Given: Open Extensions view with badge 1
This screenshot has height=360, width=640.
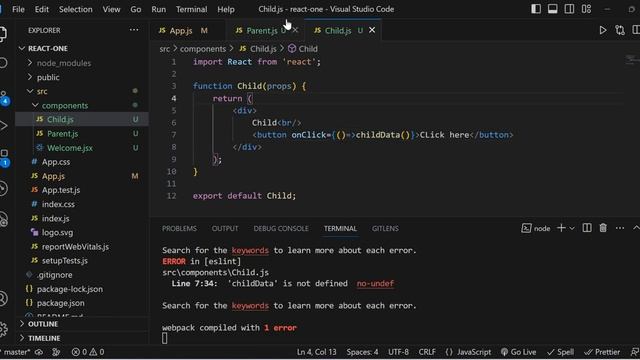Looking at the screenshot, I should tap(4, 158).
